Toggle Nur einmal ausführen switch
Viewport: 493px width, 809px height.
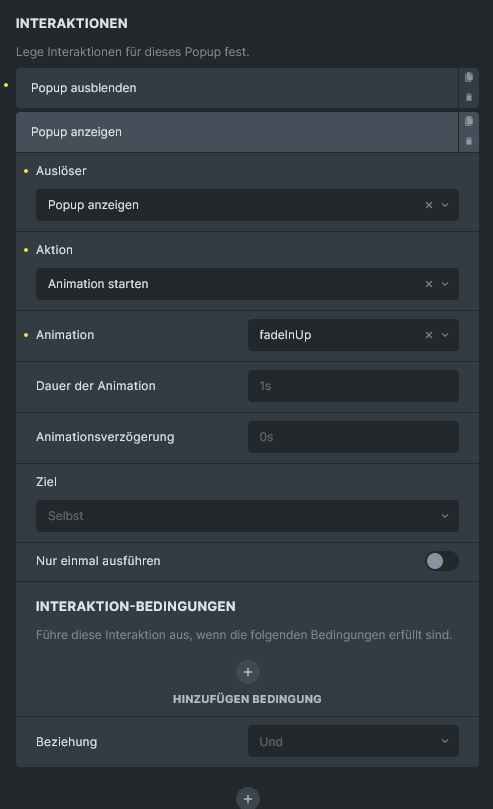click(442, 561)
